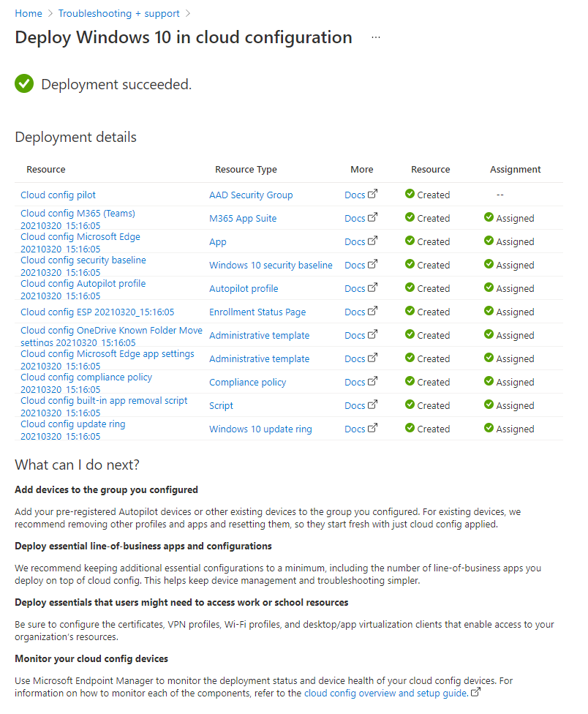Open Docs external icon for Enrollment Status Page
588x714 pixels.
pyautogui.click(x=373, y=311)
